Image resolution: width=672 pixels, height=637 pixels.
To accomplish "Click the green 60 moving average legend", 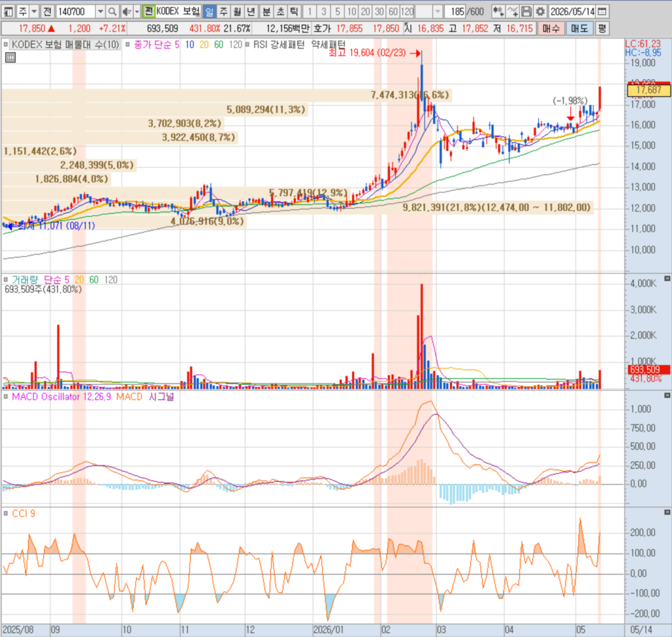I will click(219, 44).
